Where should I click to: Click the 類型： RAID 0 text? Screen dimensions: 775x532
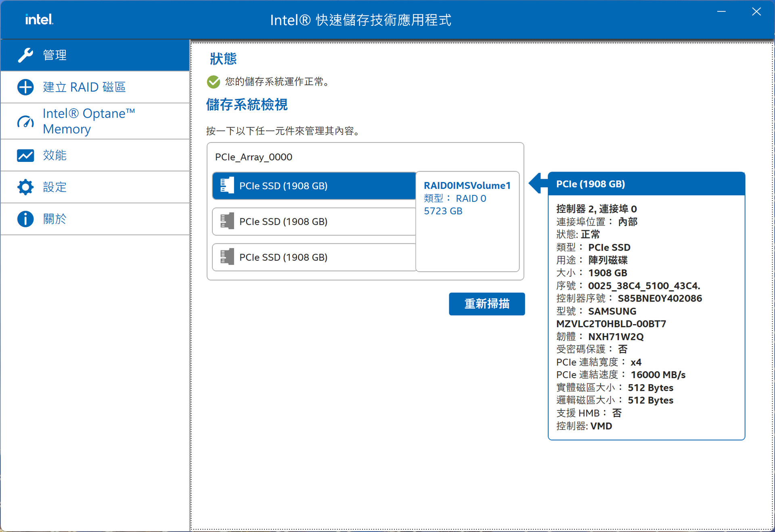click(455, 199)
